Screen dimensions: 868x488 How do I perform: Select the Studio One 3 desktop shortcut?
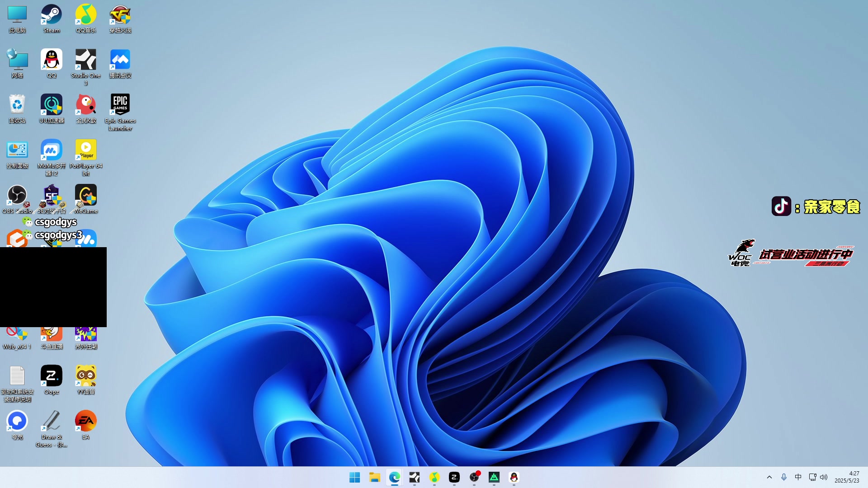[x=86, y=68]
